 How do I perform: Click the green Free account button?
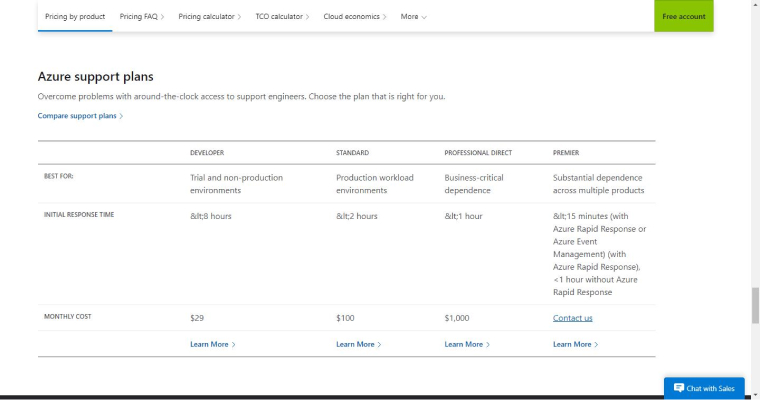coord(683,16)
